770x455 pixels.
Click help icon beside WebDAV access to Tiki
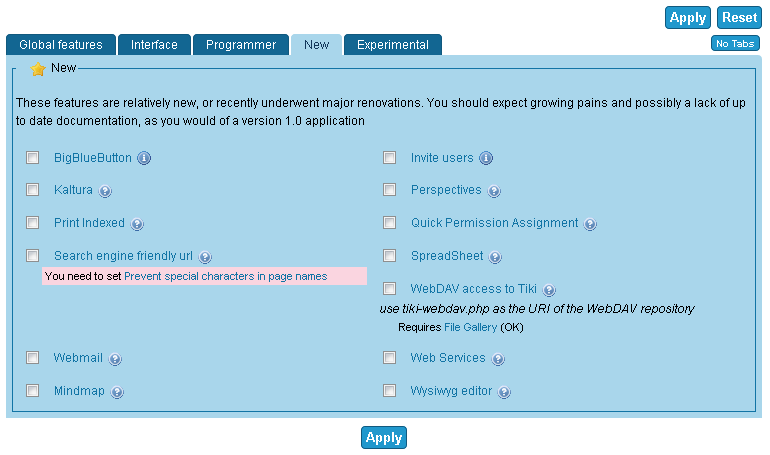tap(549, 290)
